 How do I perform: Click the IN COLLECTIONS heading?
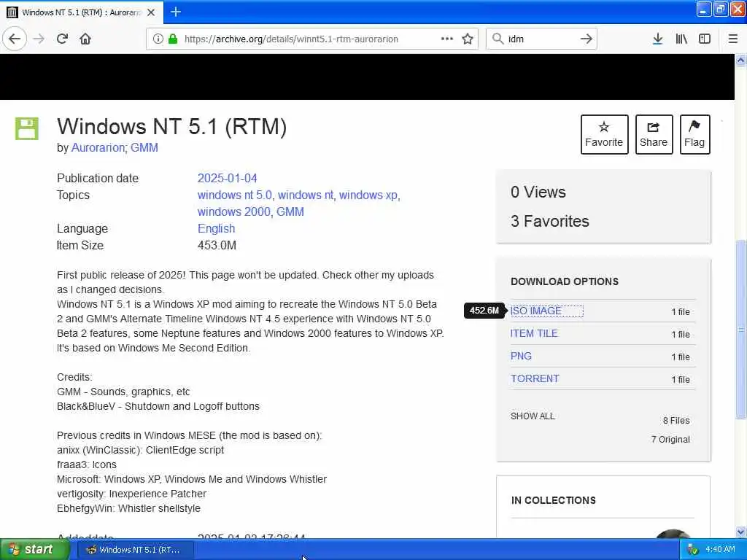(x=554, y=500)
